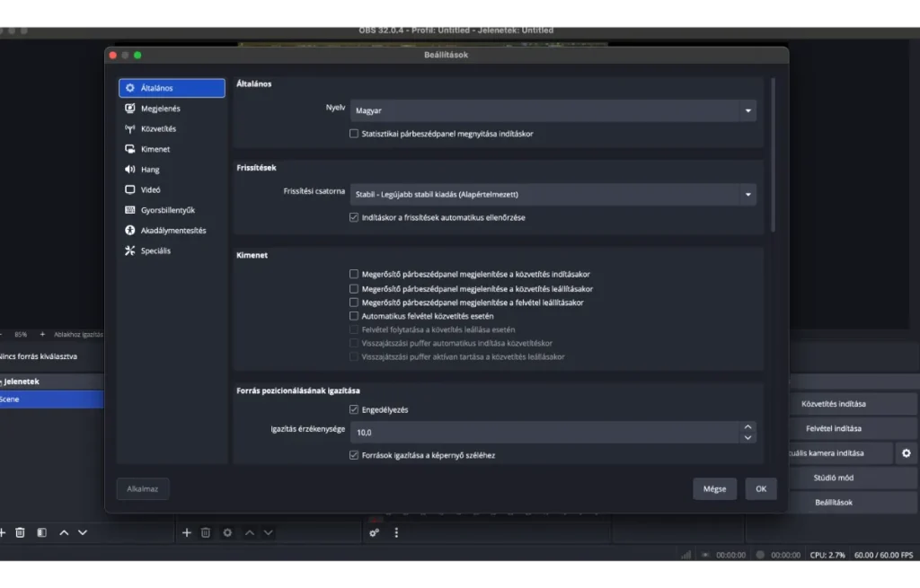The image size is (920, 588).
Task: Click Stúdió mód in main window
Action: click(854, 478)
